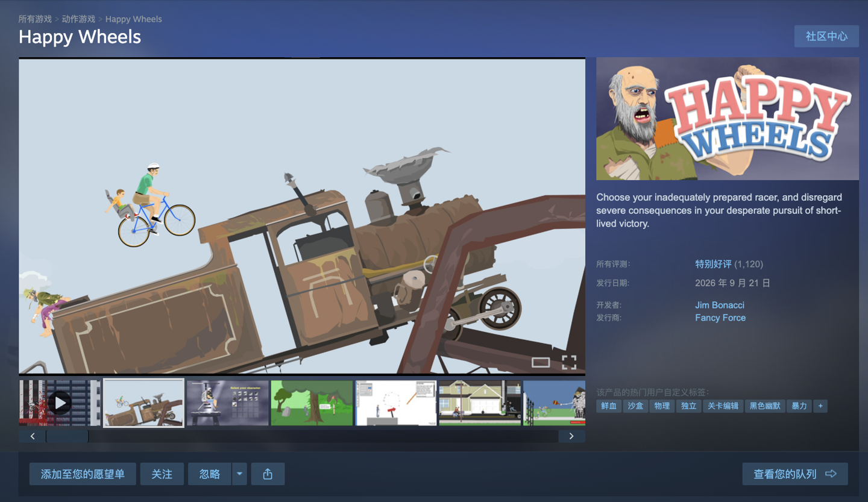Click the 忽略 ignore button
Screen dimensions: 868x502
210,474
